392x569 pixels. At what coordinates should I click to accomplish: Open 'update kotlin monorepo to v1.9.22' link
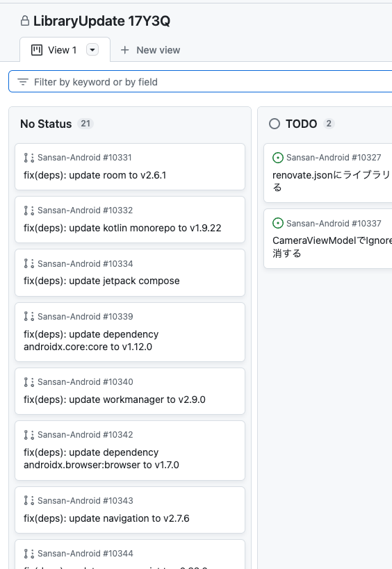coord(122,228)
